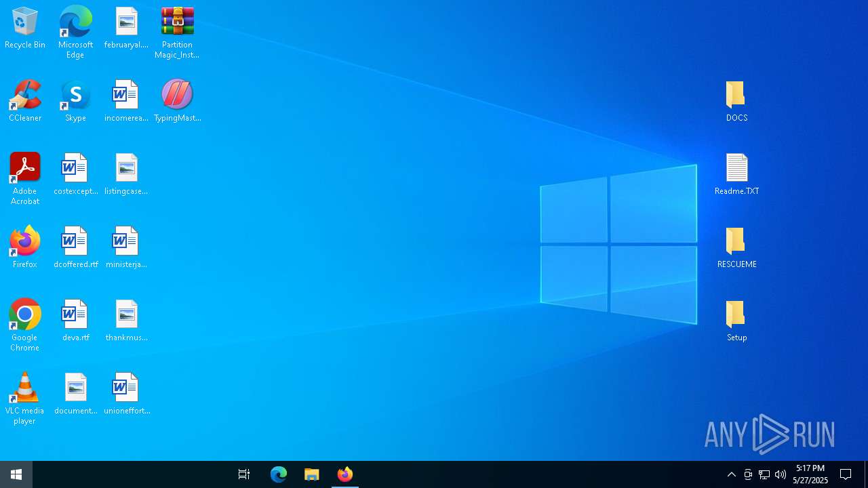The width and height of the screenshot is (868, 488).
Task: Open the Windows Start menu
Action: pos(16,474)
